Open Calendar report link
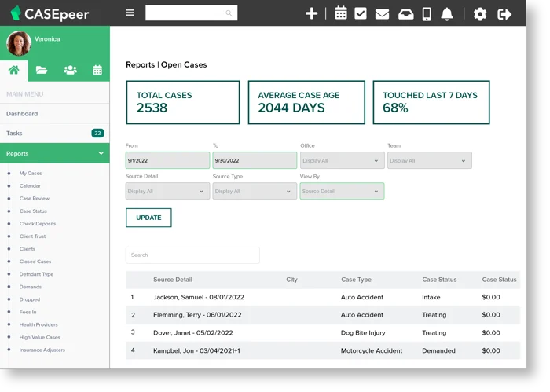Screen dimensions: 550x392 (x=30, y=186)
